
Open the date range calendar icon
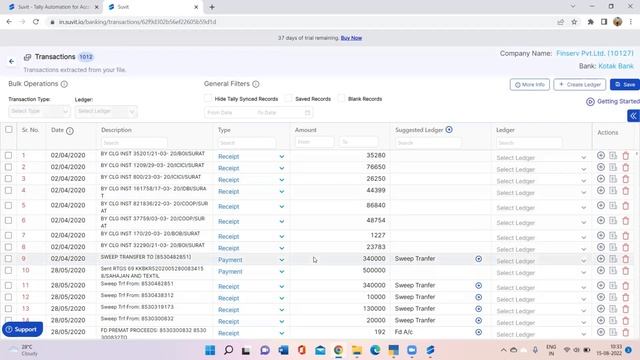coord(307,112)
